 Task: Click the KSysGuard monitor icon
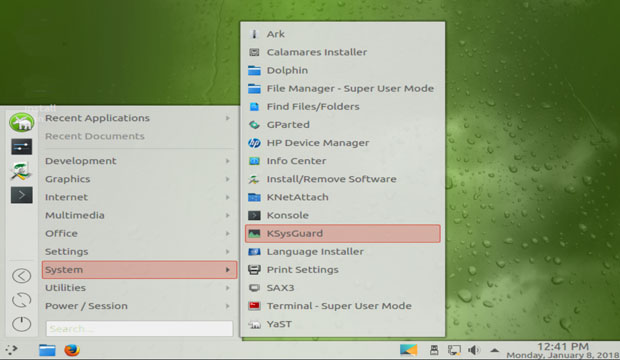point(254,233)
